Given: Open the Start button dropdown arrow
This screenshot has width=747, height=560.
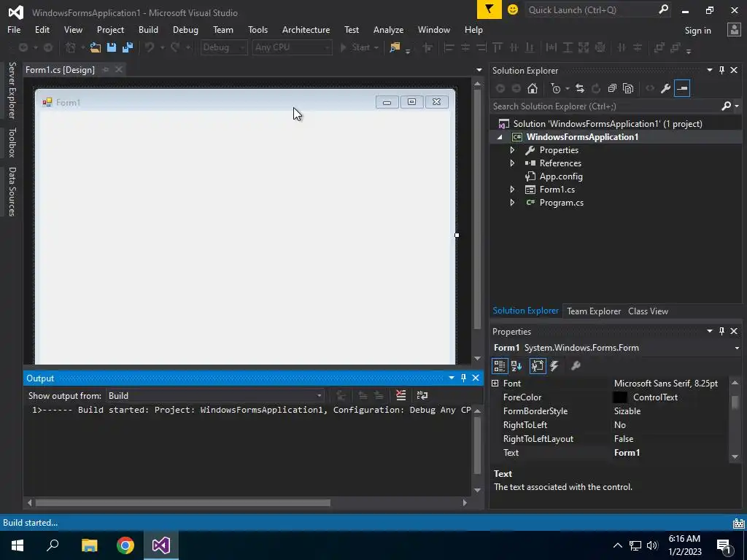Looking at the screenshot, I should pyautogui.click(x=376, y=47).
